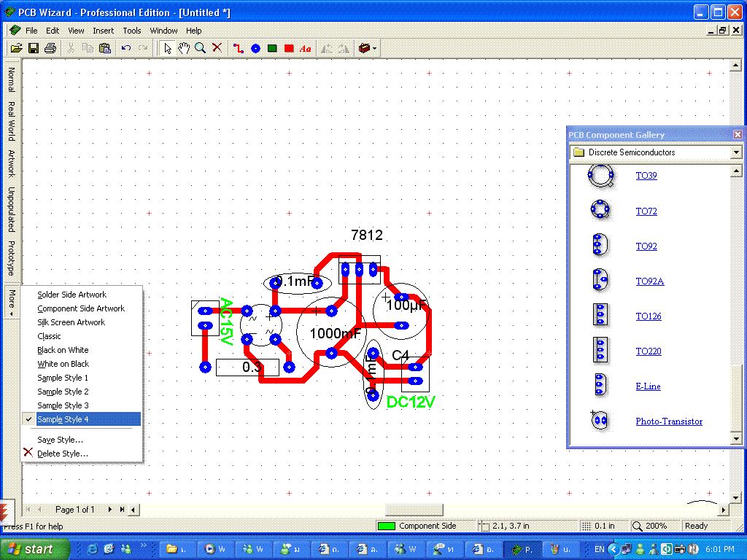747x560 pixels.
Task: Open the Edit menu
Action: pos(53,31)
